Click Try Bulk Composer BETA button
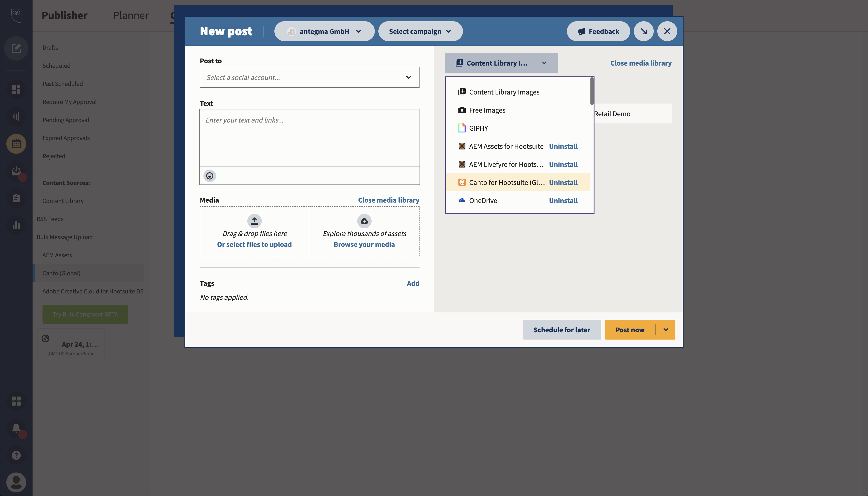 pos(85,314)
